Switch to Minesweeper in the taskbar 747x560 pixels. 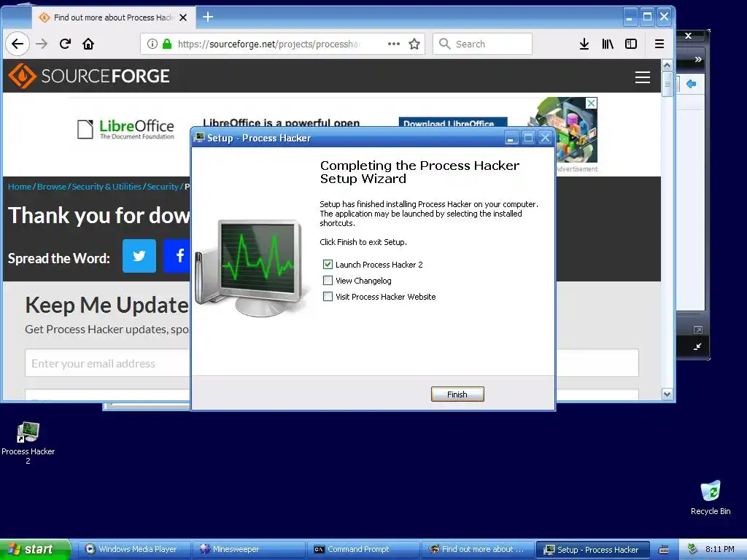[248, 549]
